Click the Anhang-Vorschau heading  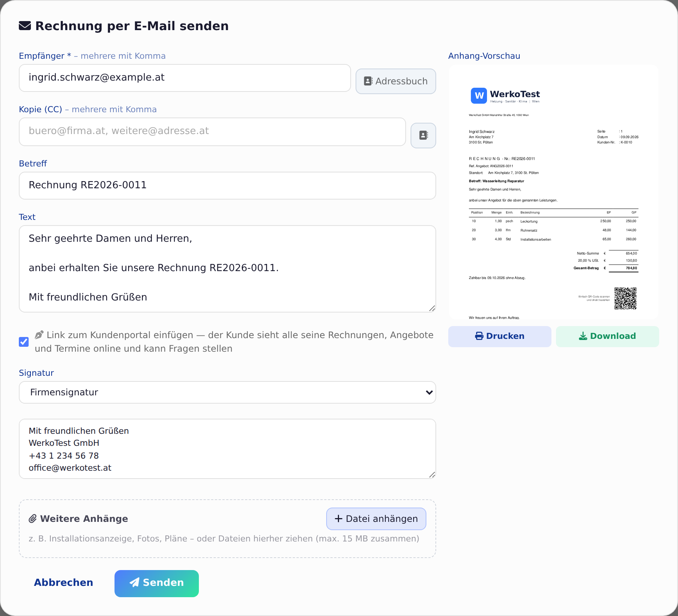[x=484, y=56]
